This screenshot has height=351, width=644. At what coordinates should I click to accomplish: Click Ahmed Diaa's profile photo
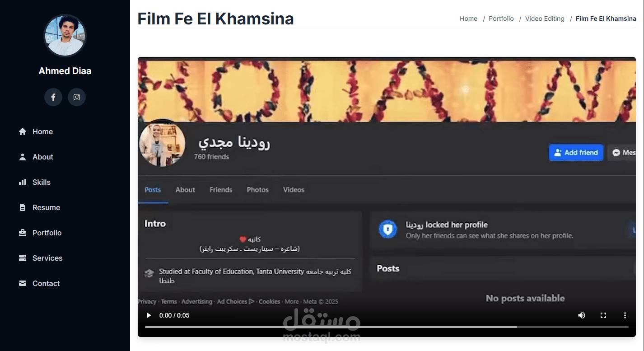(x=65, y=35)
